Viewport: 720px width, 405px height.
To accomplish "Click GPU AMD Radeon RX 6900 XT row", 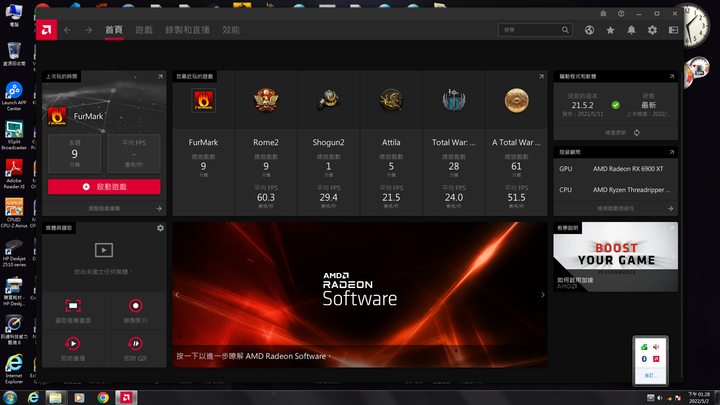I will point(615,169).
